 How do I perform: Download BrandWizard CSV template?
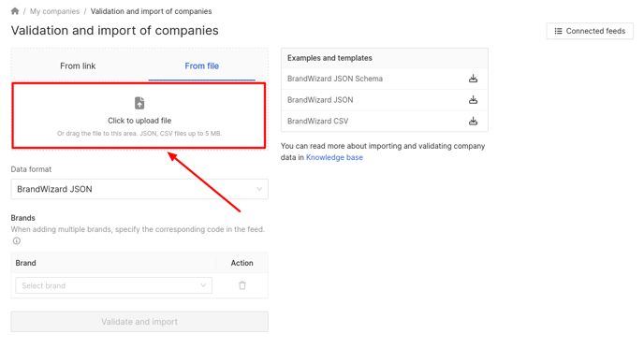[x=473, y=121]
